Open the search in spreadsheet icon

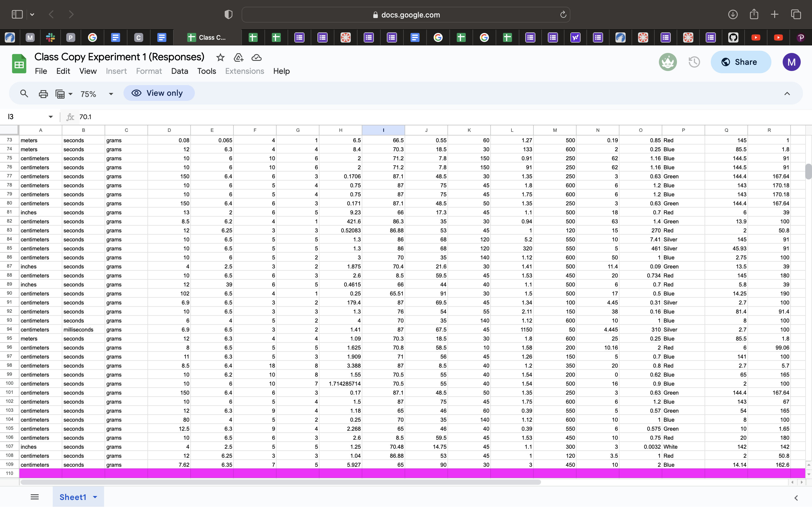[24, 94]
